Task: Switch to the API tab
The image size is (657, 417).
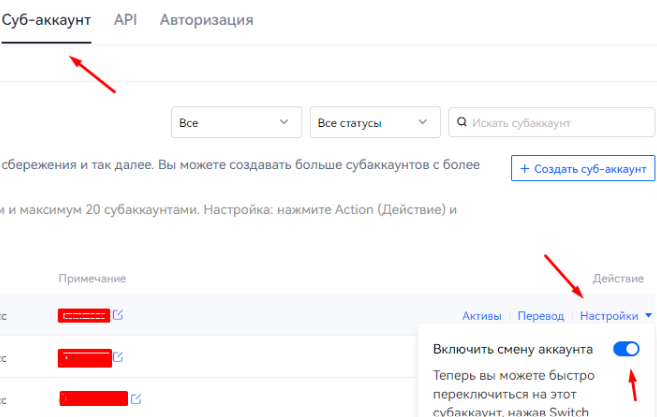Action: pyautogui.click(x=125, y=20)
